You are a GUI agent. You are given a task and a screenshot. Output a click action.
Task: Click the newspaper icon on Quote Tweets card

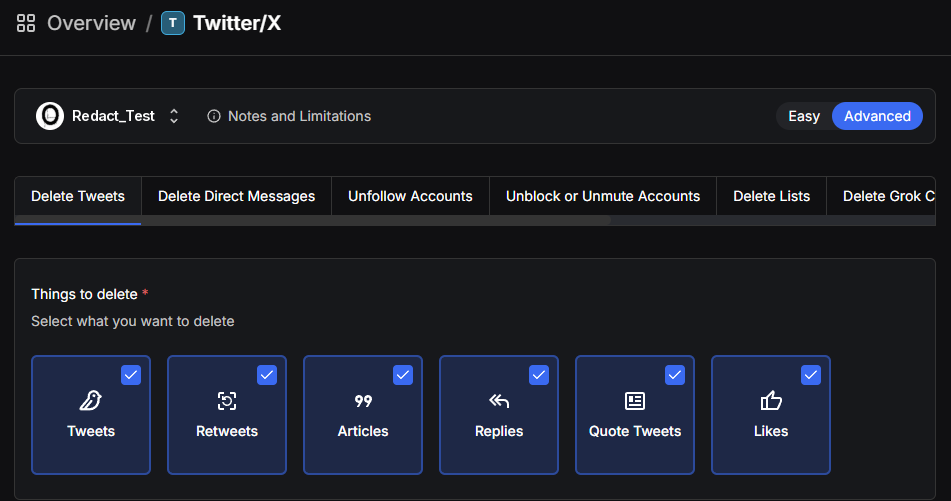tap(635, 400)
